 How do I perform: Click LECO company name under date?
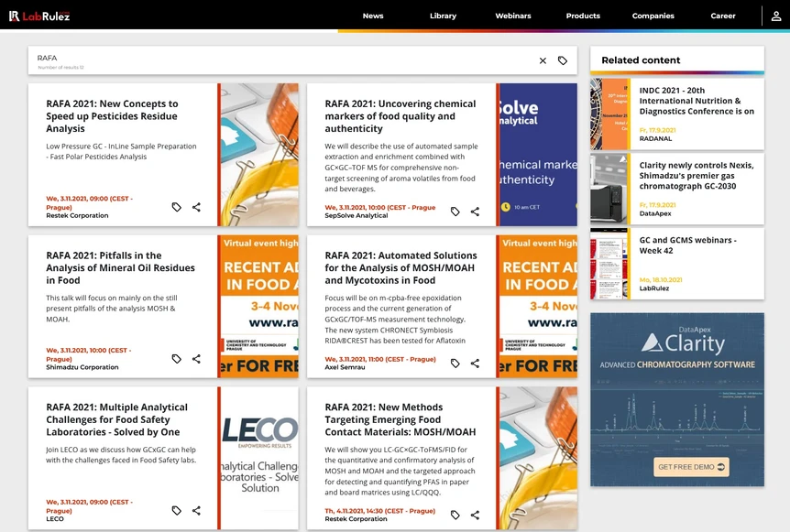(x=55, y=519)
